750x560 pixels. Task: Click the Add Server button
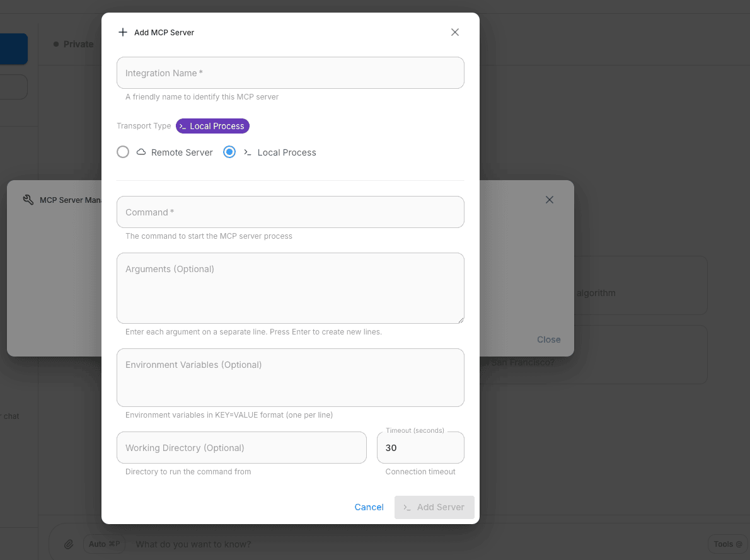coord(434,507)
